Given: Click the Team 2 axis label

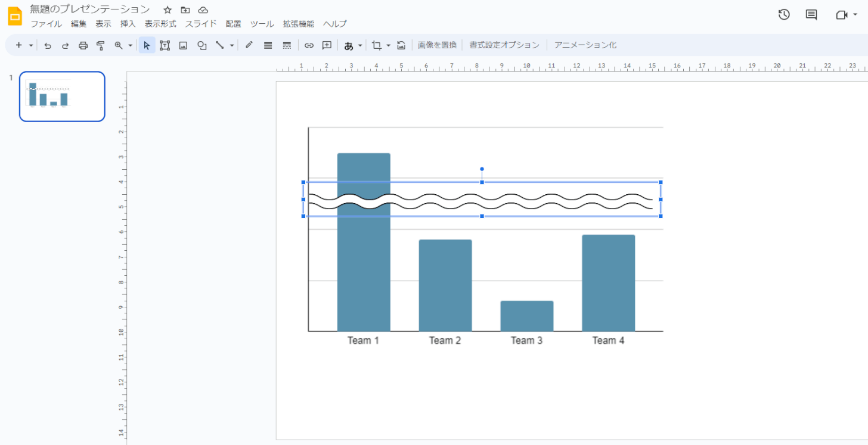Looking at the screenshot, I should coord(445,341).
